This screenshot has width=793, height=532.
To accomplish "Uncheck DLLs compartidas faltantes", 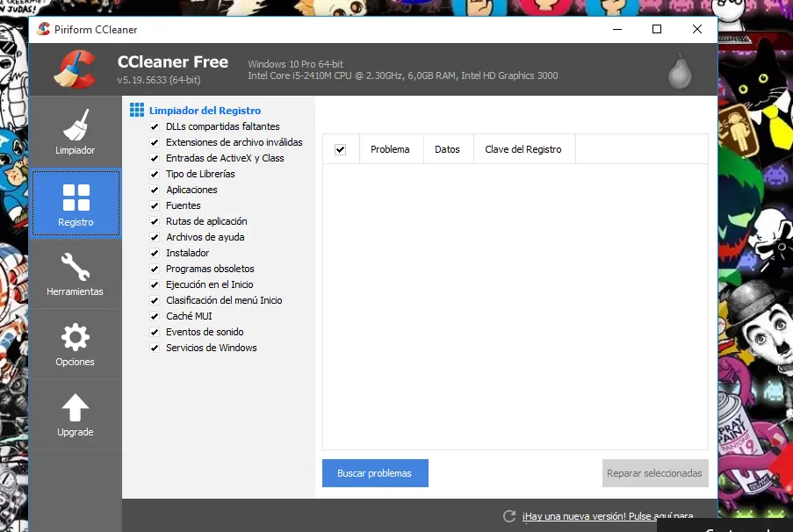I will [155, 126].
